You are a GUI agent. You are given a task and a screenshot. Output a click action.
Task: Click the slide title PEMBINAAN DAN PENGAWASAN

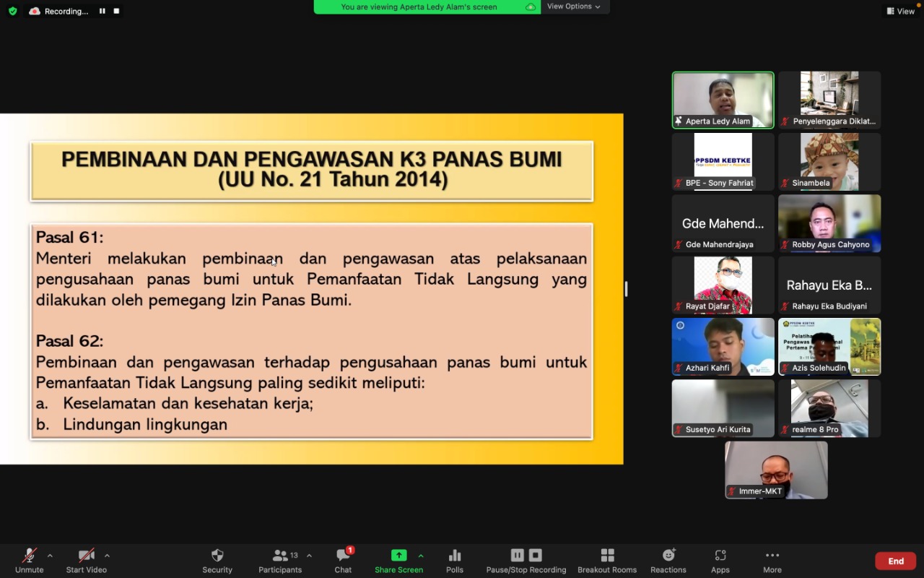click(x=312, y=170)
